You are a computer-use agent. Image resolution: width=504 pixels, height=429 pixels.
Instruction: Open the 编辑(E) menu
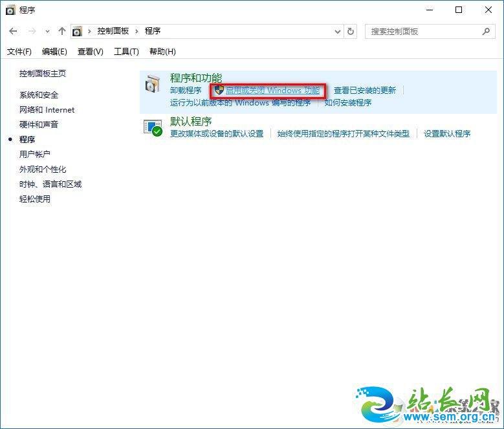[54, 52]
